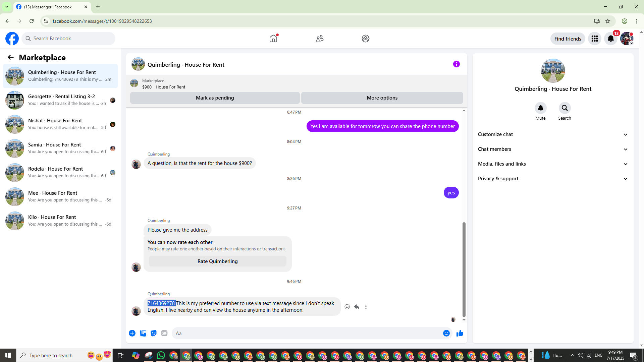Open the account profile picture menu
Screen dimensions: 644x362
click(627, 39)
